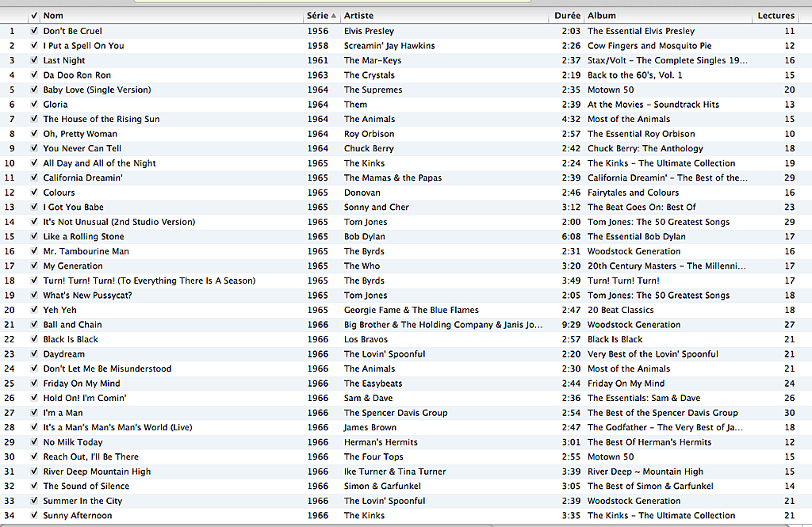Uncheck the You Never Can Tell checkbox

(34, 148)
